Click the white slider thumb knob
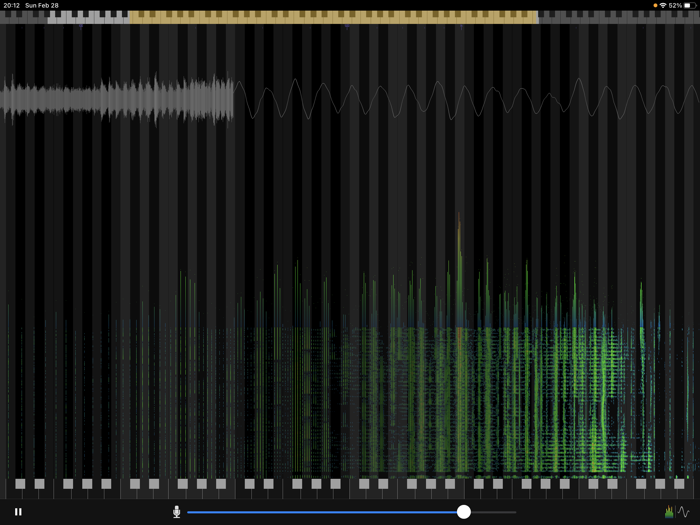 coord(464,512)
